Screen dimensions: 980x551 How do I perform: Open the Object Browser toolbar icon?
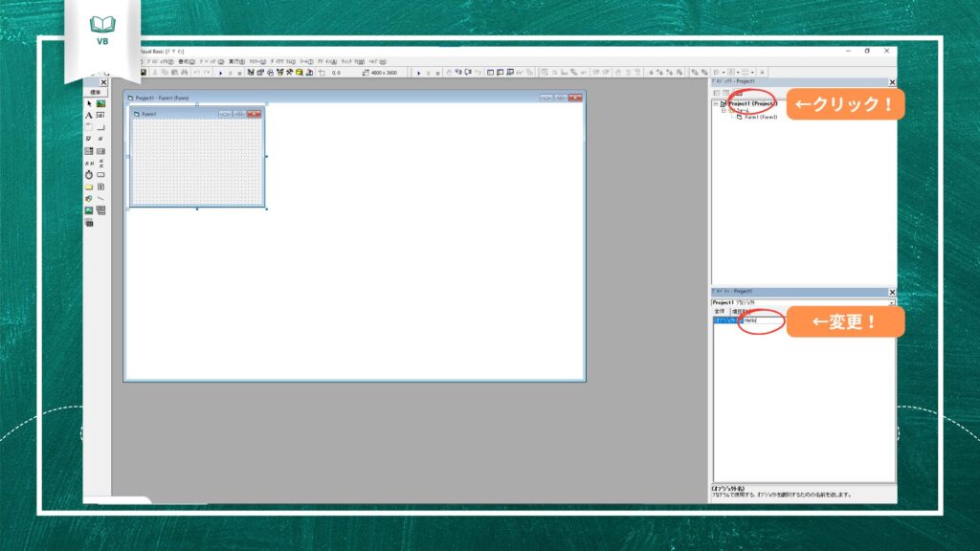point(280,73)
